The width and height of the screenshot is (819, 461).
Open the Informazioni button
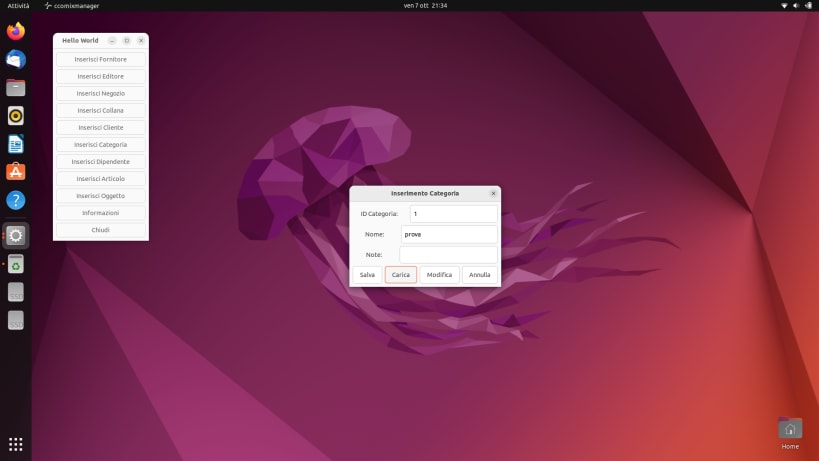[x=101, y=213]
